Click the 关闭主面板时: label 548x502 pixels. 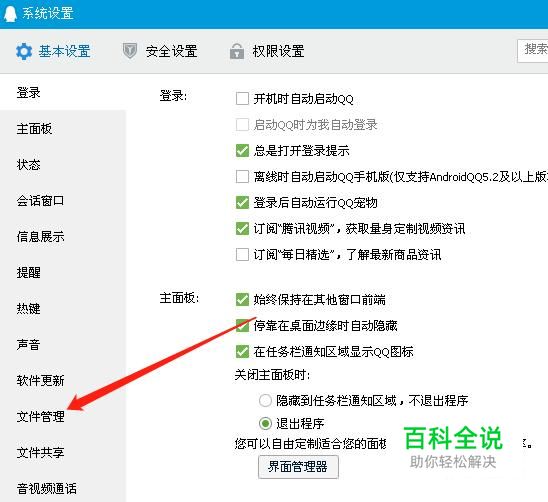[x=272, y=375]
